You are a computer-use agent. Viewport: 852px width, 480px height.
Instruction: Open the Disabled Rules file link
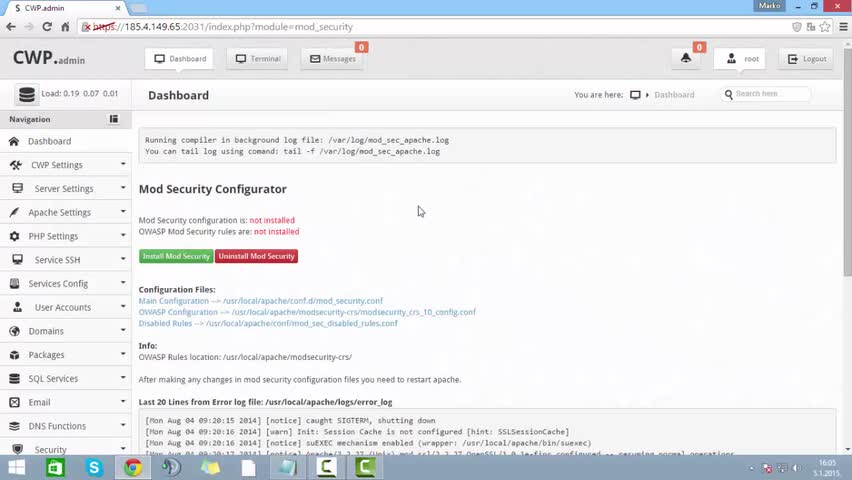(x=268, y=323)
